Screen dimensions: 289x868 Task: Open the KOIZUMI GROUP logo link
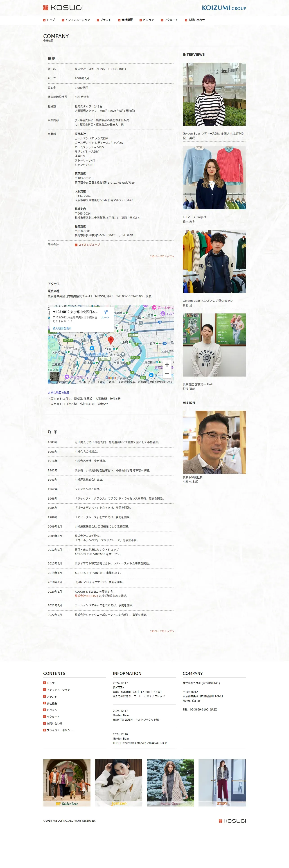224,8
